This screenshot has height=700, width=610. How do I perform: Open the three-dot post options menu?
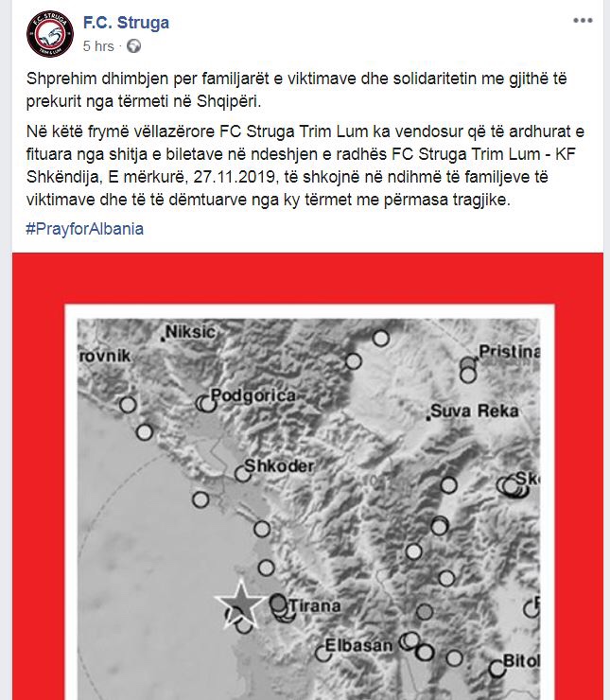click(583, 21)
